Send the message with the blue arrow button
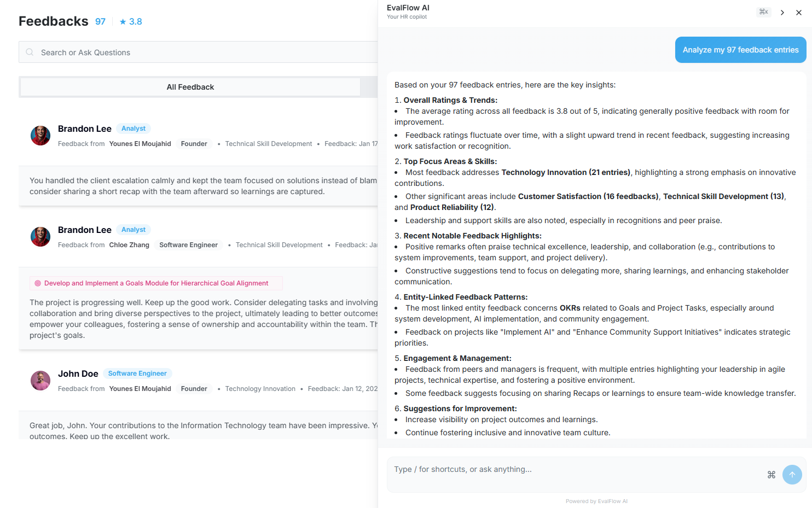Screen dimensions: 812x508 click(x=792, y=475)
